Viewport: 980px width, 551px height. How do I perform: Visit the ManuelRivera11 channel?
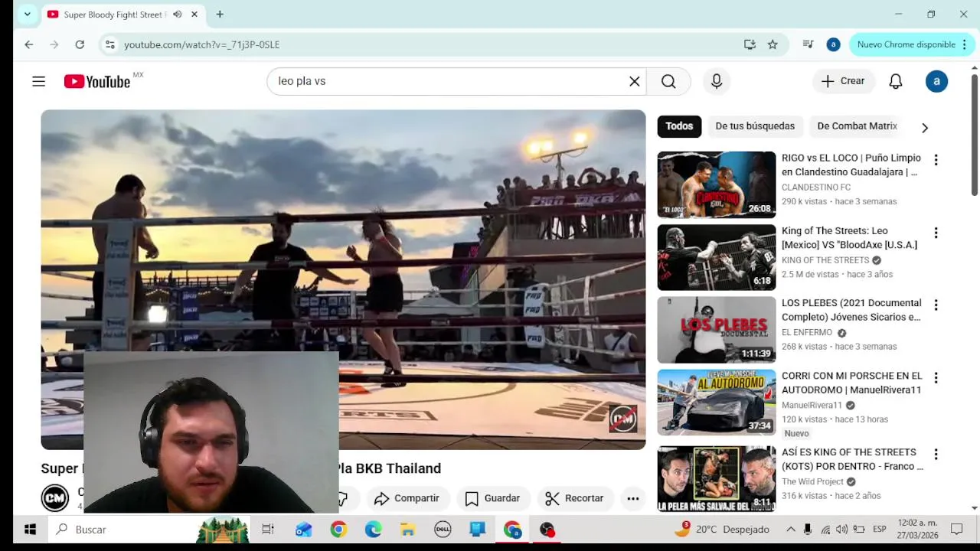(812, 406)
